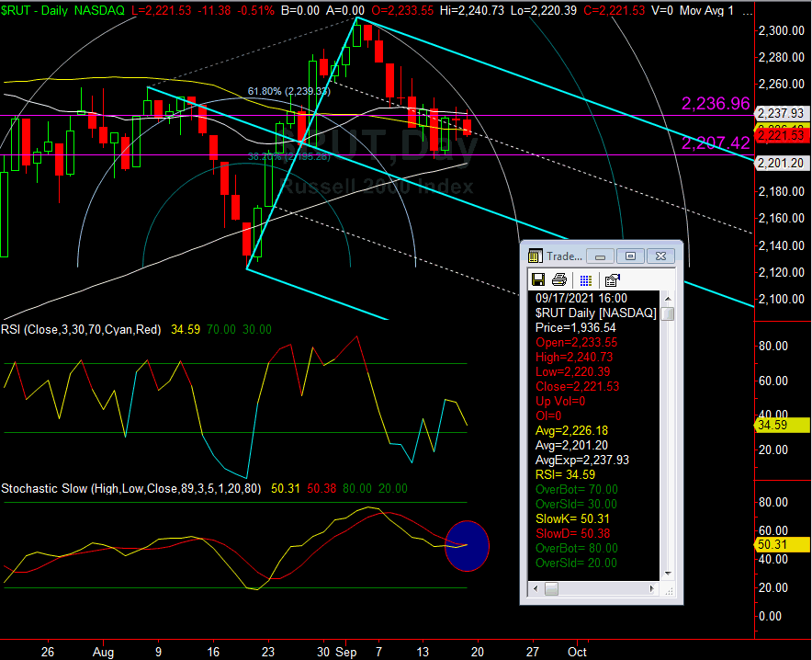The image size is (812, 660).
Task: Click the grid settings icon in data window
Action: point(585,279)
